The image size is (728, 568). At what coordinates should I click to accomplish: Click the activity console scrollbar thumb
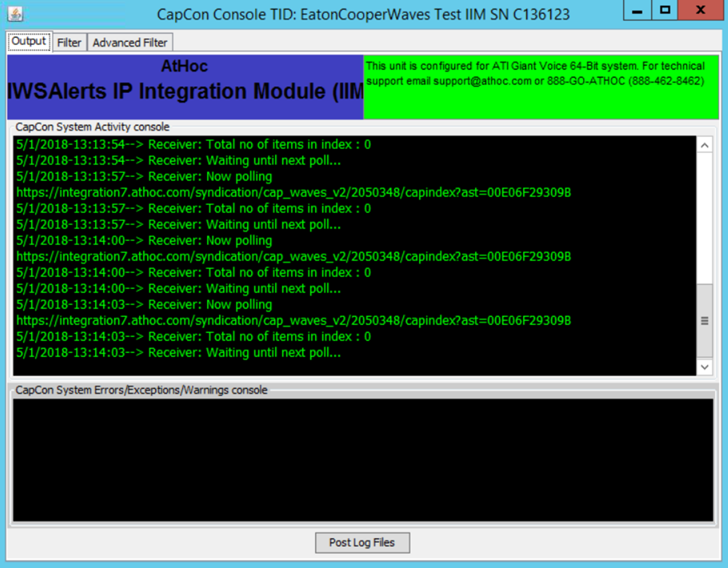(x=705, y=321)
